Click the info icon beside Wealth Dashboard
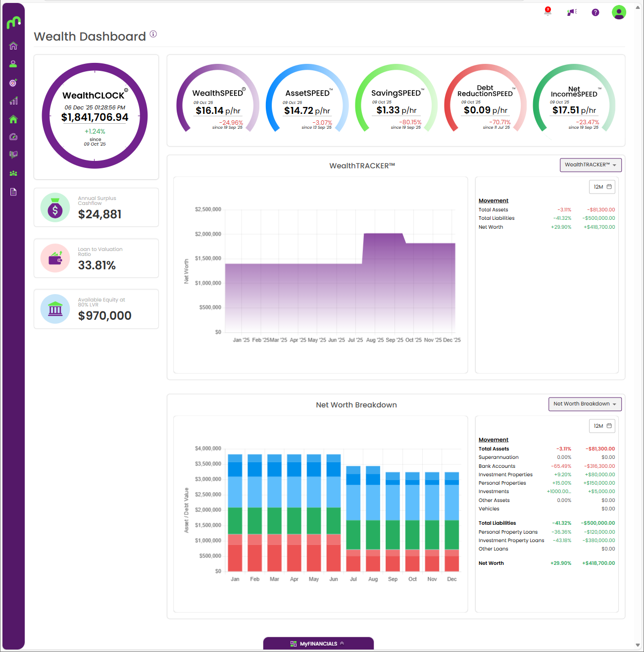This screenshot has width=644, height=652. (x=153, y=34)
